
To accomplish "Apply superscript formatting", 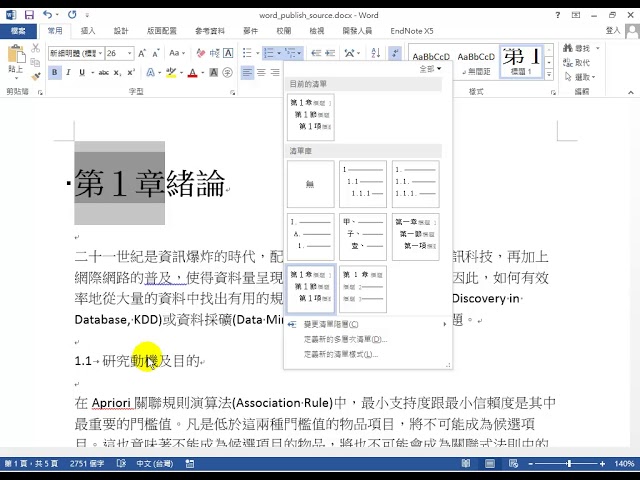I will point(131,73).
